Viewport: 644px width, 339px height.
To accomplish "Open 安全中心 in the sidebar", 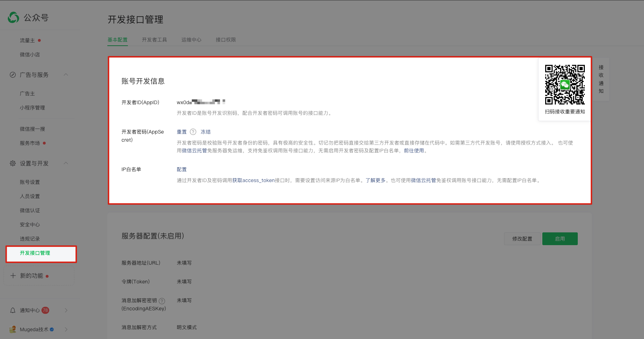I will (x=30, y=225).
